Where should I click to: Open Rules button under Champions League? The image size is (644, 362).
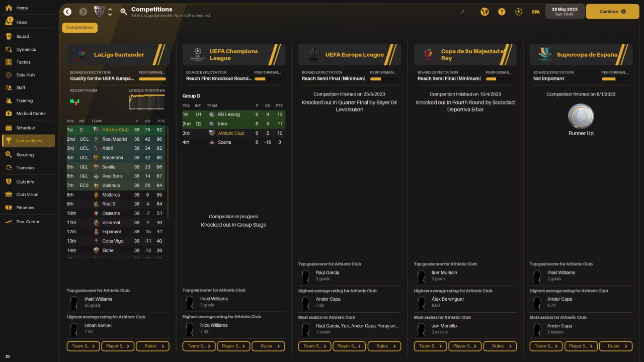tap(268, 346)
